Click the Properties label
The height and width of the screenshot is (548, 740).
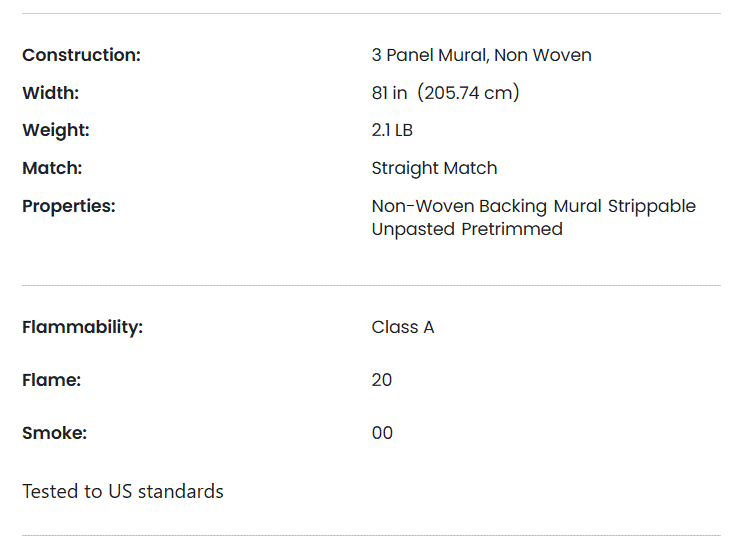(x=69, y=206)
